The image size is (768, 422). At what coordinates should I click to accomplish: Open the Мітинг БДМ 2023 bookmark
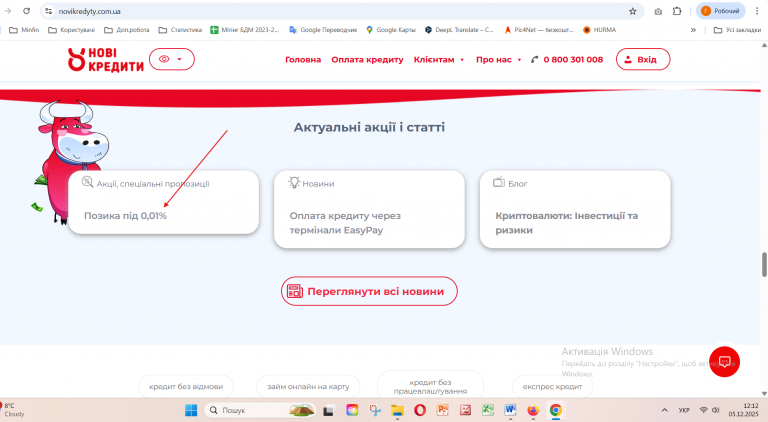pyautogui.click(x=244, y=30)
